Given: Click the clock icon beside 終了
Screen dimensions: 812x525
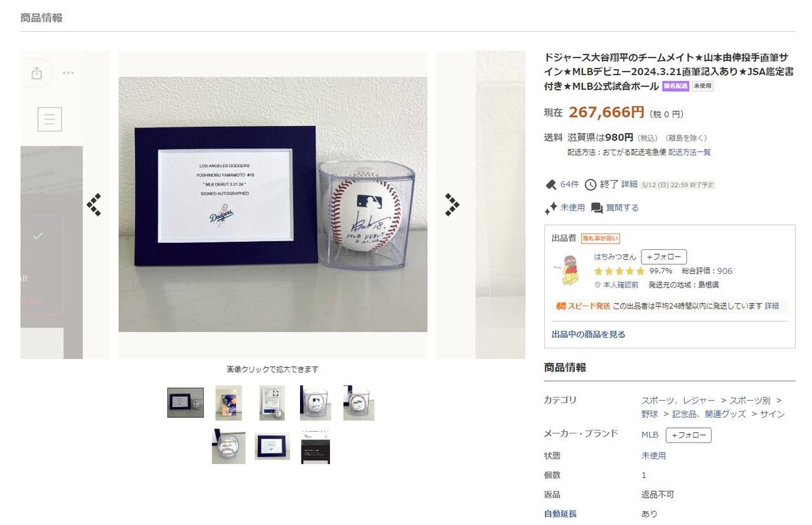Looking at the screenshot, I should click(591, 185).
